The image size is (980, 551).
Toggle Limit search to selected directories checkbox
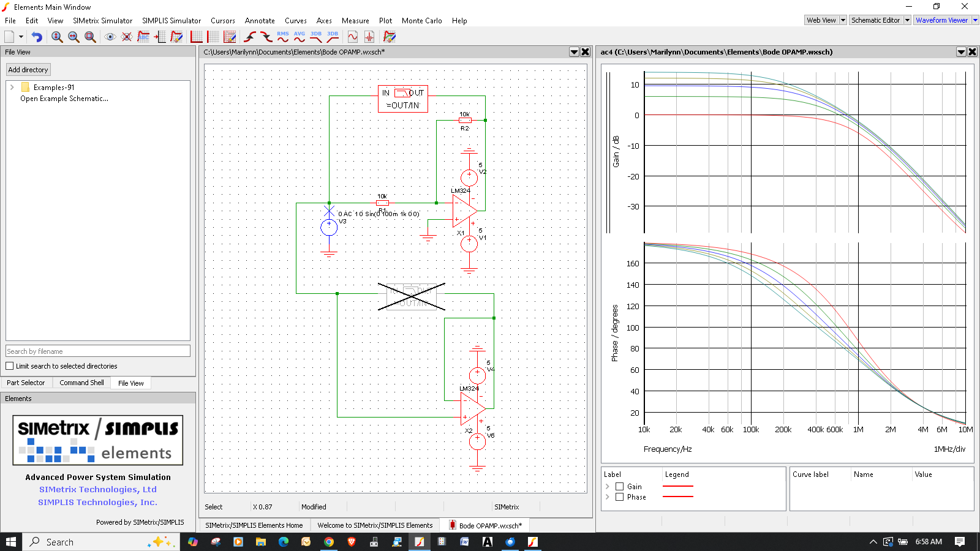pyautogui.click(x=10, y=366)
